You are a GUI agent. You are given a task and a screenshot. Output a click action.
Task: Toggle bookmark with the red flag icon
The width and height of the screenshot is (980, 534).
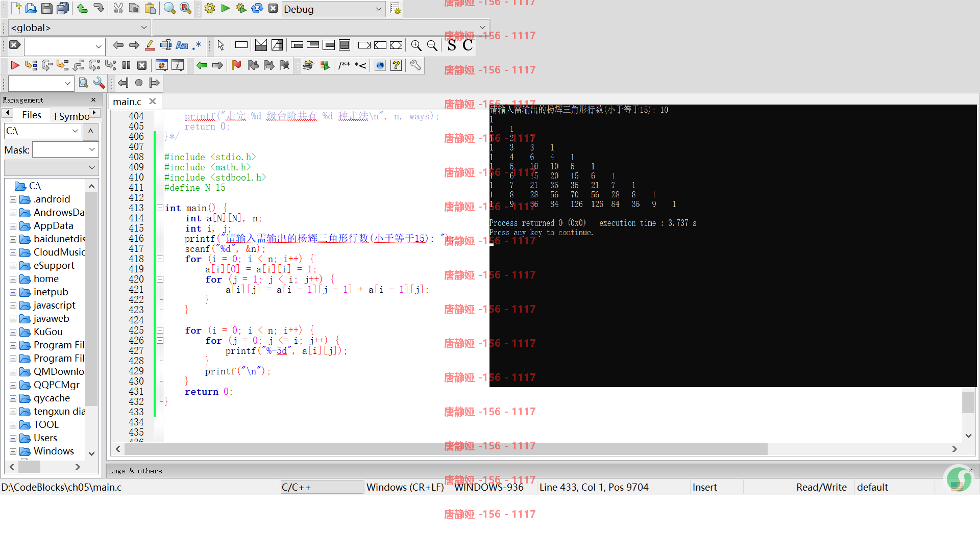pos(237,65)
